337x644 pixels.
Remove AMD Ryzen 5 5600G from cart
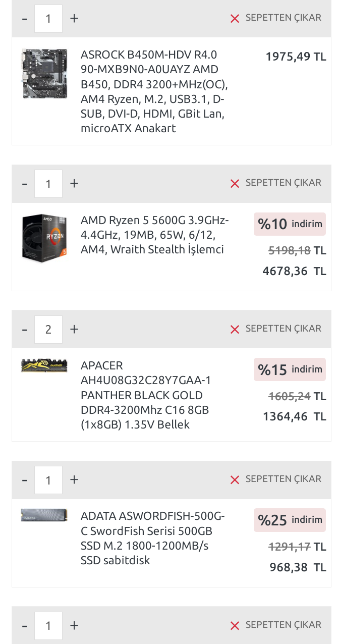coord(275,183)
